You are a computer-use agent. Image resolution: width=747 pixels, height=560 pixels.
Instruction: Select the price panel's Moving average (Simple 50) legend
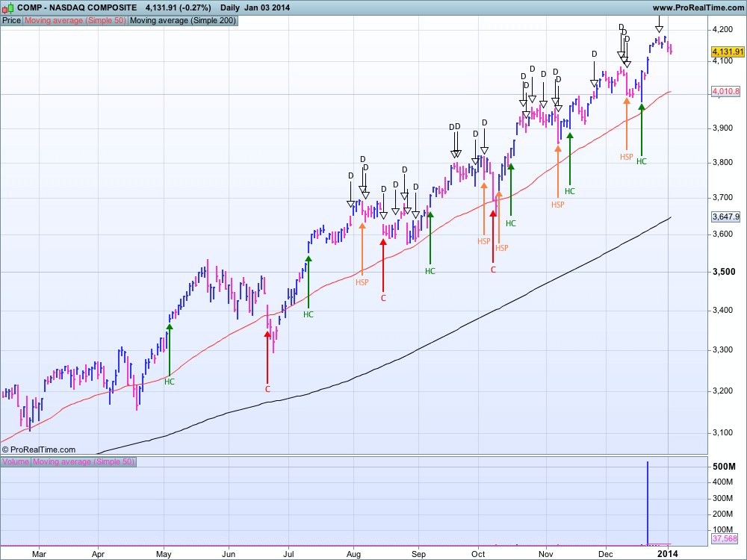point(75,21)
